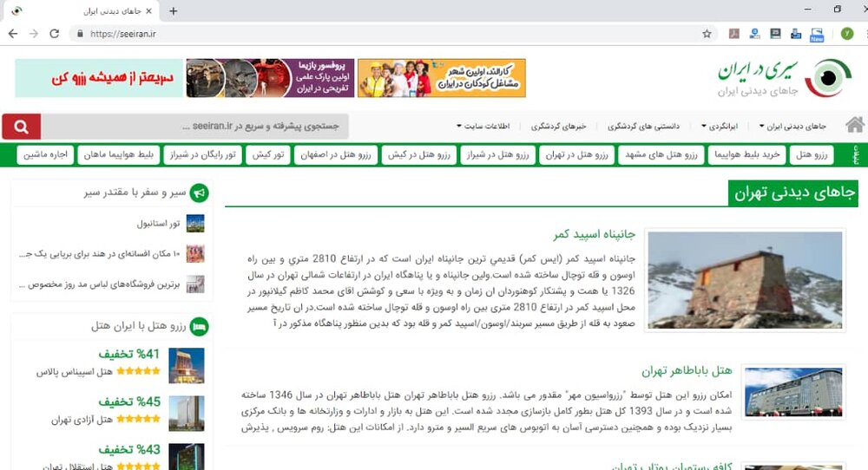Click the Espinas Palace hotel thumbnail

(187, 365)
